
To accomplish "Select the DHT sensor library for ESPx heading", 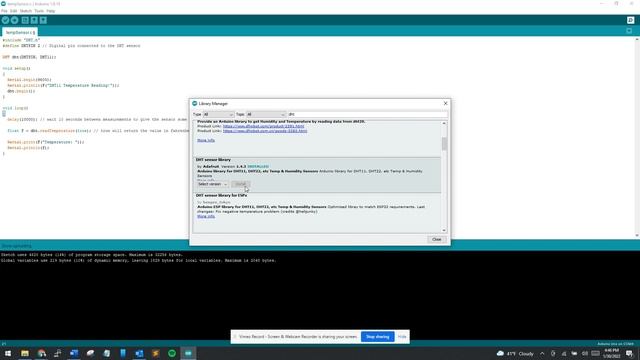I will pos(221,196).
